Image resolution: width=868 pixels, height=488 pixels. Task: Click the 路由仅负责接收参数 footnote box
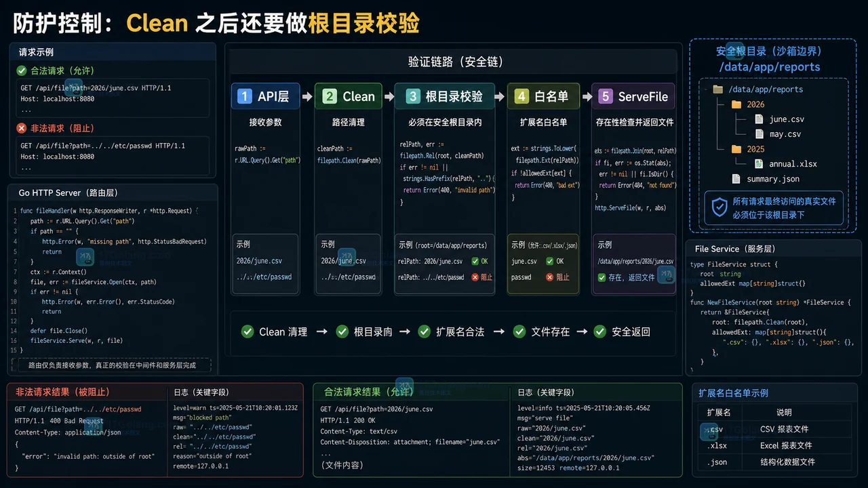[112, 365]
